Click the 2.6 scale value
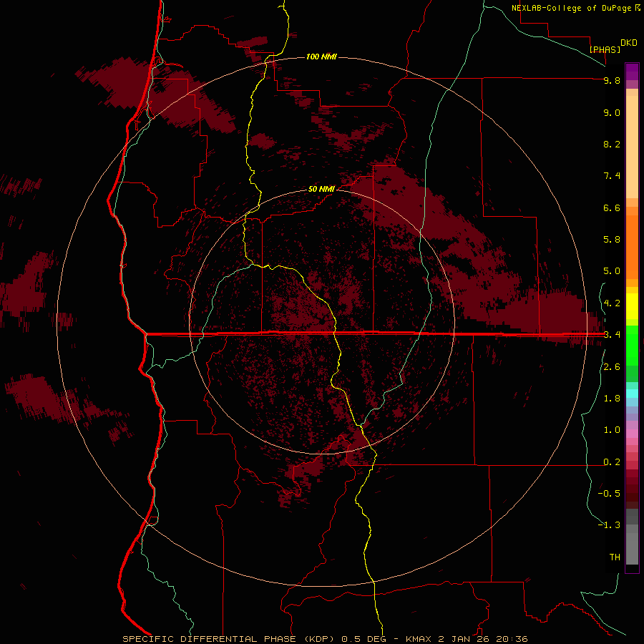Viewport: 644px width, 644px height. click(x=612, y=367)
